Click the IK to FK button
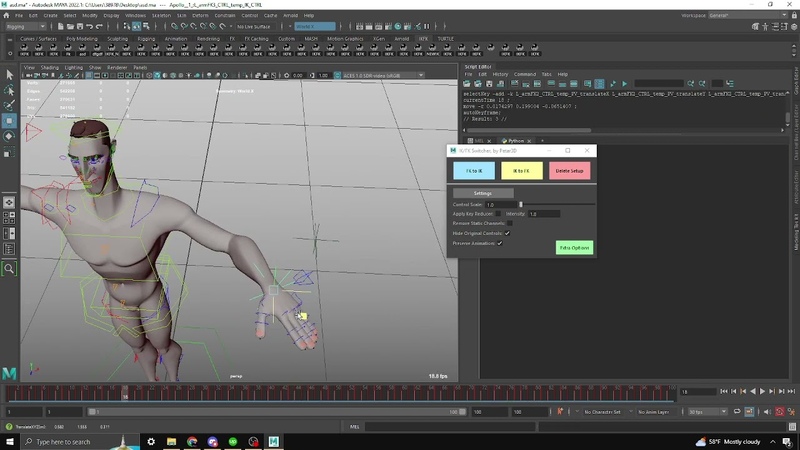 click(521, 171)
